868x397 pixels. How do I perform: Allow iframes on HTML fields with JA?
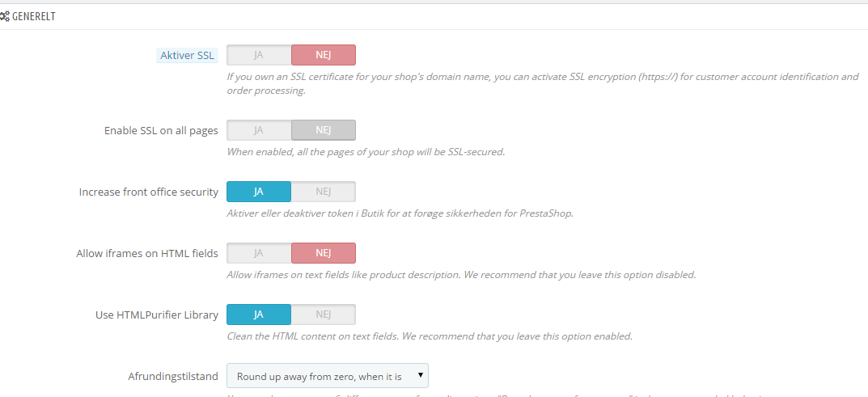click(x=259, y=253)
